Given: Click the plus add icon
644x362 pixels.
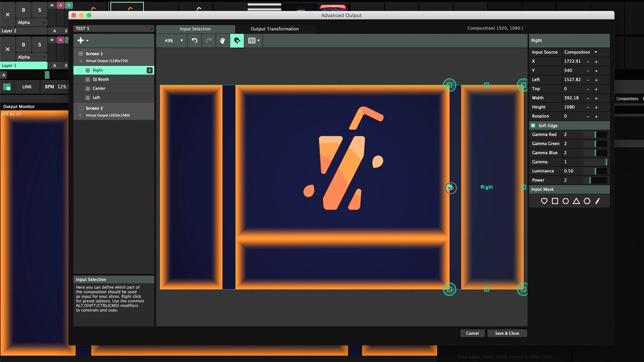Looking at the screenshot, I should (80, 41).
